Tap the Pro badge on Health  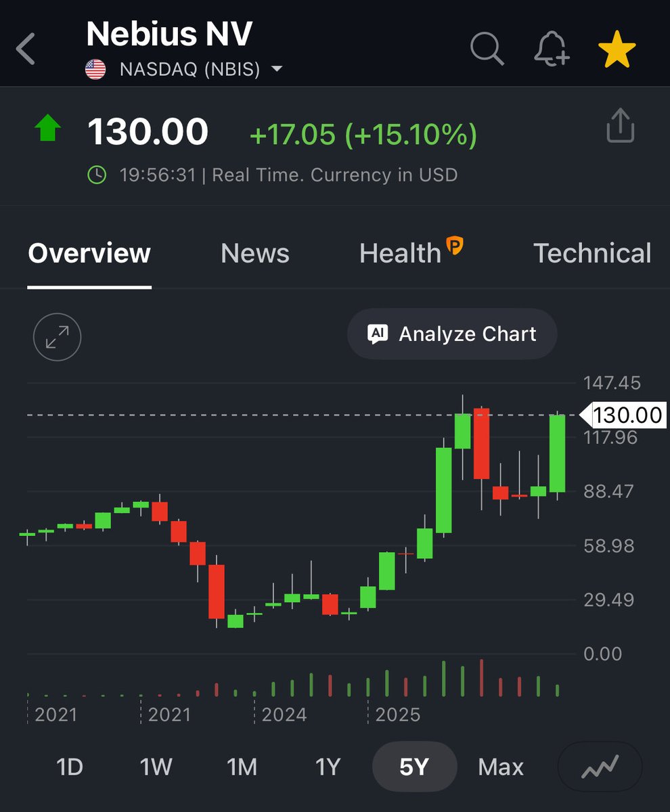tap(455, 245)
